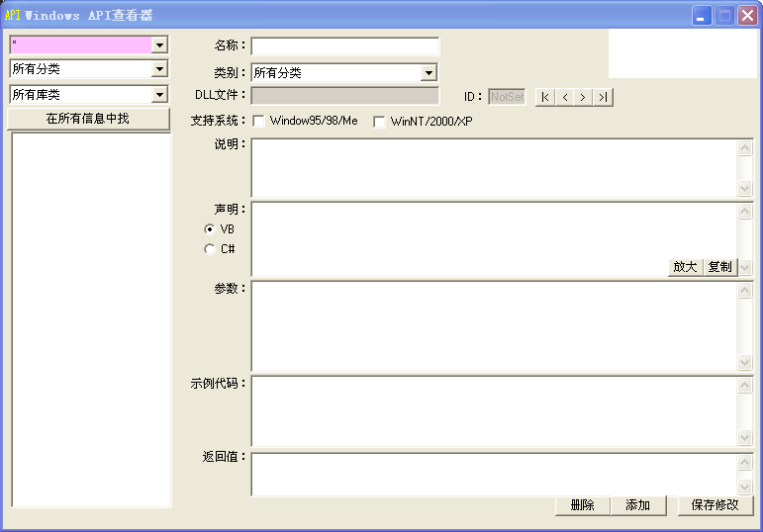The width and height of the screenshot is (763, 532).
Task: Check the Window95/98/Me support box
Action: click(x=259, y=121)
